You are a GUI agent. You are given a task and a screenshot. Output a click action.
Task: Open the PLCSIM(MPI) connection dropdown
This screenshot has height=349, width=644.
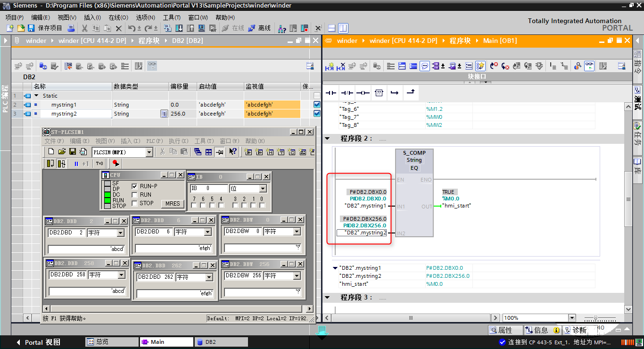click(149, 152)
